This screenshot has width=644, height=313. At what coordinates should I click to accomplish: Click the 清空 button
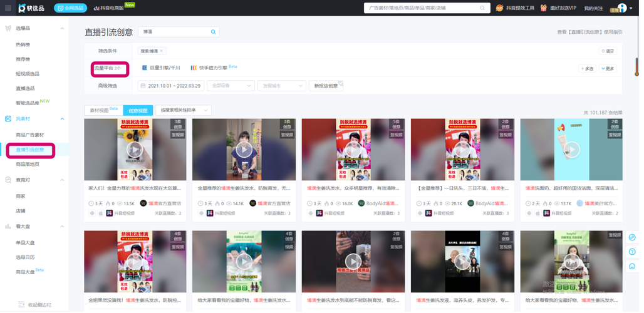pos(608,51)
